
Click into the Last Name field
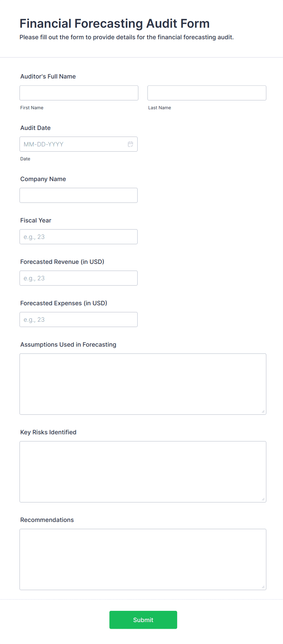207,93
